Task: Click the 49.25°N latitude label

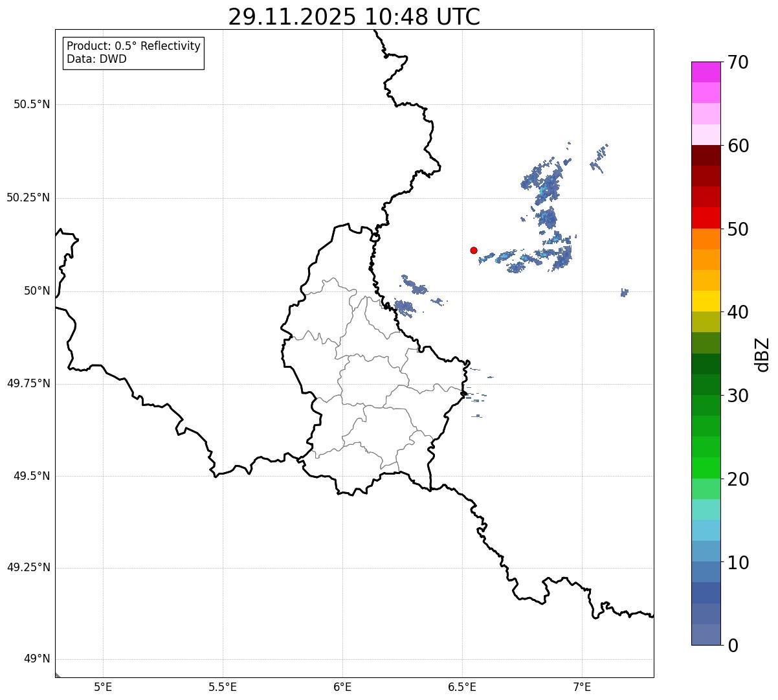Action: (28, 567)
